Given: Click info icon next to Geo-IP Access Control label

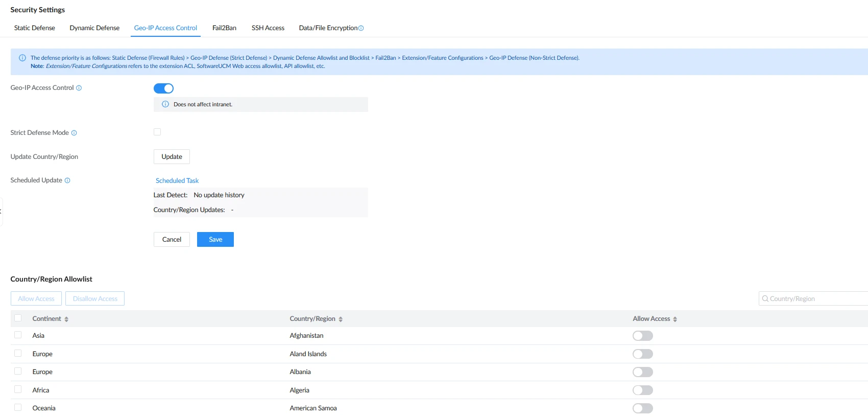Looking at the screenshot, I should [x=79, y=88].
